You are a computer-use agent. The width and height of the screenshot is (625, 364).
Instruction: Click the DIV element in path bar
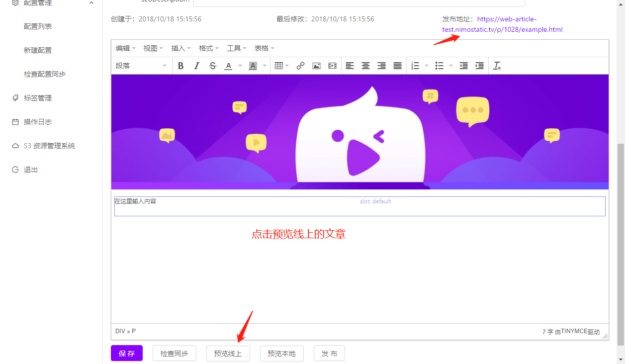(x=120, y=331)
